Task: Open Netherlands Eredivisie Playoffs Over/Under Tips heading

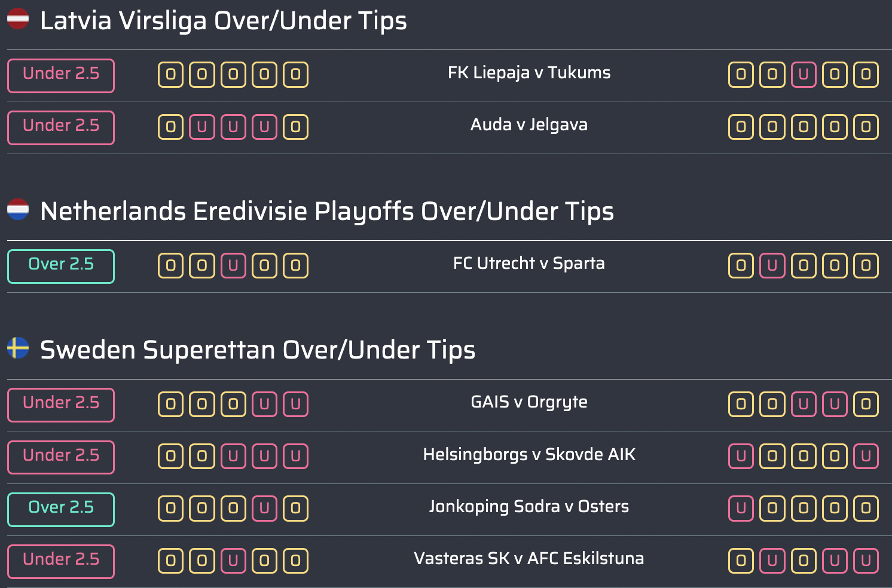Action: (327, 211)
